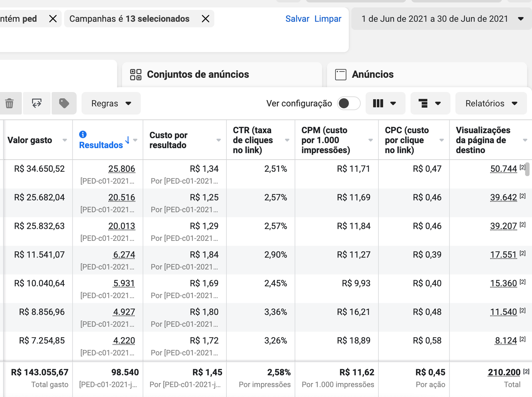This screenshot has height=397, width=532.
Task: Open CTR column menu arrow
Action: coord(287,140)
